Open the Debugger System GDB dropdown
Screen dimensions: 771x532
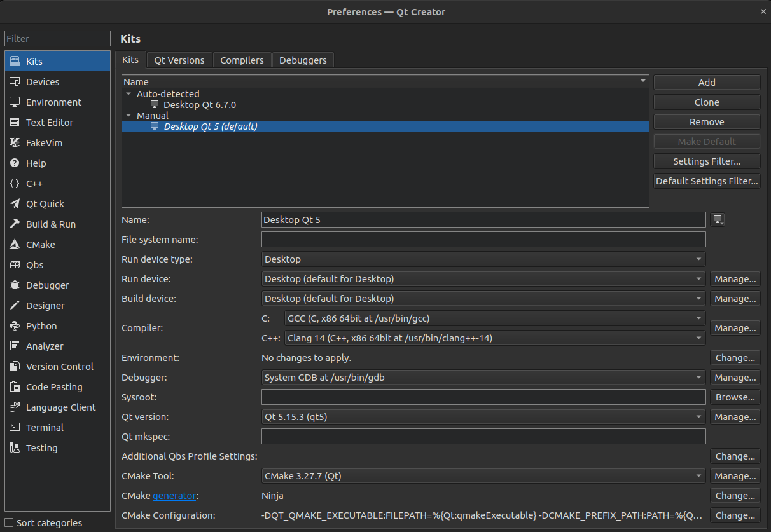[483, 378]
